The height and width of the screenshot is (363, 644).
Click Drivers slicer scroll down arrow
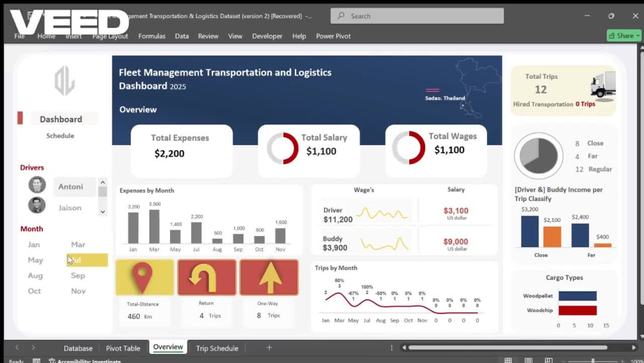(102, 211)
